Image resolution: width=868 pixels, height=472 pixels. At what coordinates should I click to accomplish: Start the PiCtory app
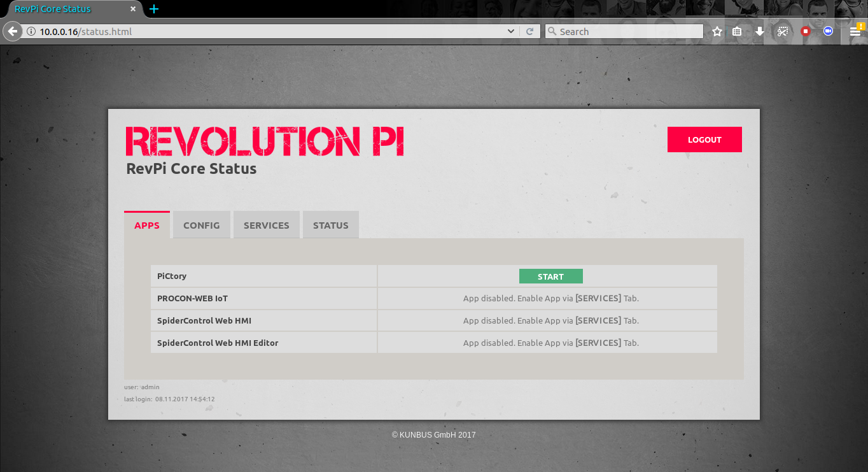point(550,276)
